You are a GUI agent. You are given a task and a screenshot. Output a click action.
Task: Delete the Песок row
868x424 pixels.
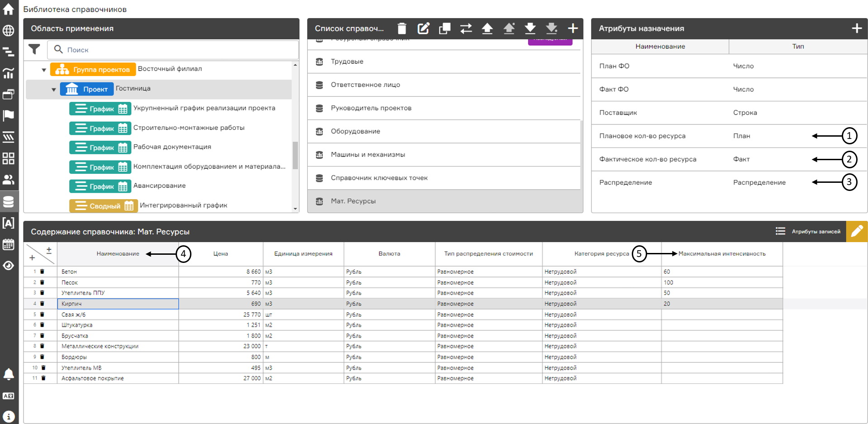point(42,282)
